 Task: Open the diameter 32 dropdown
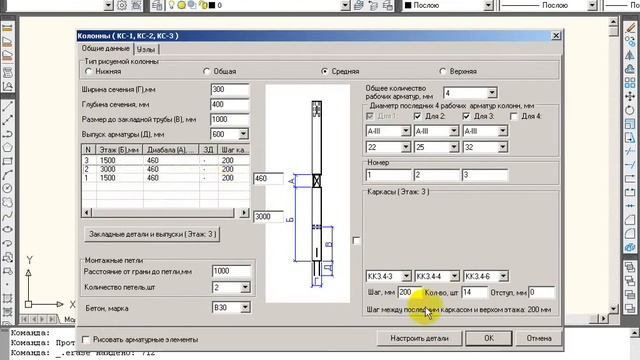click(502, 147)
